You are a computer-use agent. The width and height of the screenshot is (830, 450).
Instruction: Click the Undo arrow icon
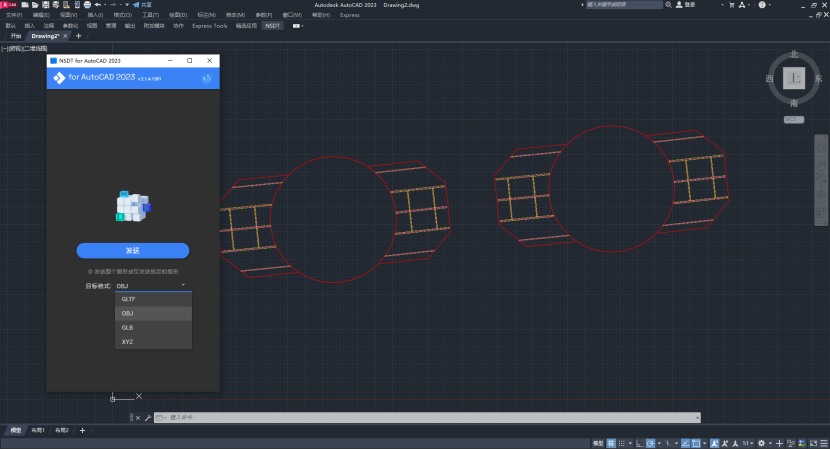(x=98, y=5)
